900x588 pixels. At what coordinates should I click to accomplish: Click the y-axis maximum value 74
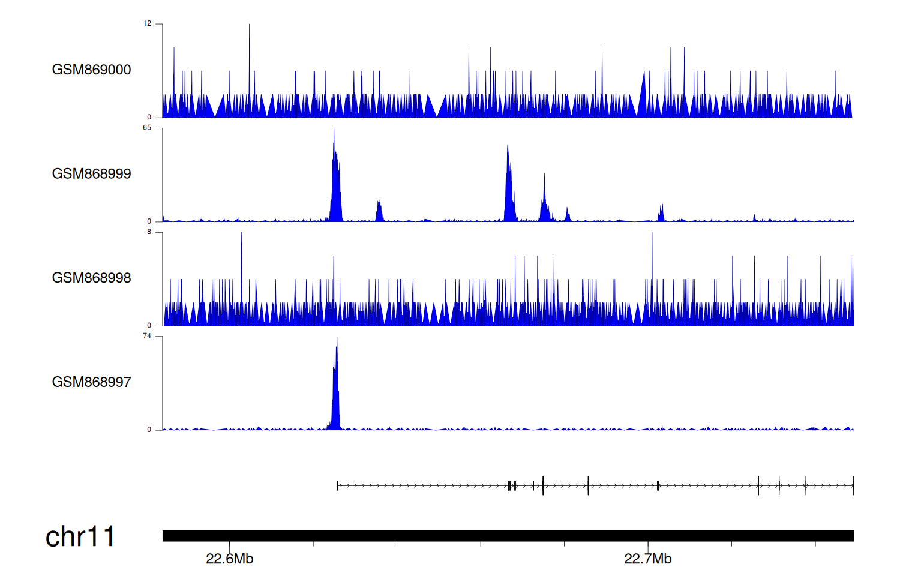tap(147, 336)
